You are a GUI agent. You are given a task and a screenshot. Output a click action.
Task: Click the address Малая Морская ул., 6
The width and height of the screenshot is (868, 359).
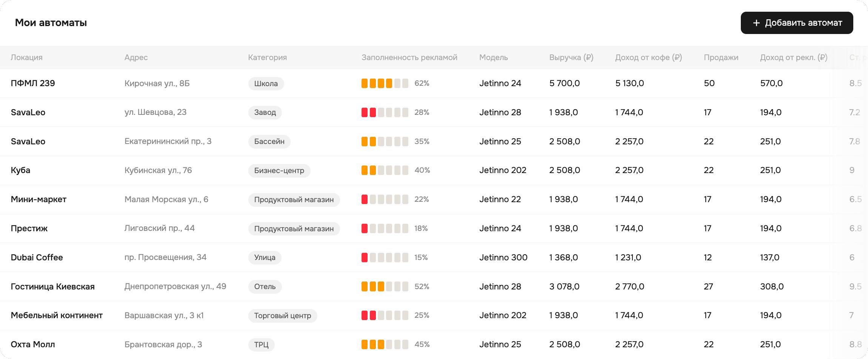click(166, 199)
